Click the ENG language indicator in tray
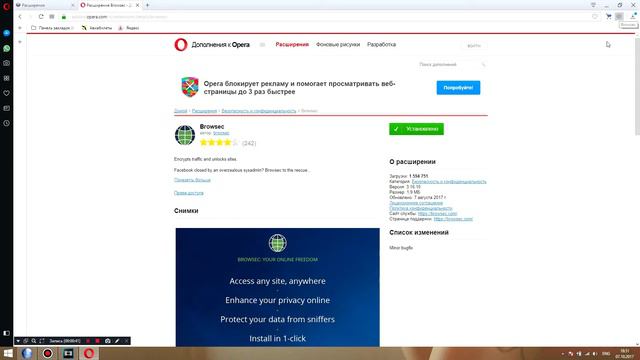 pos(606,354)
